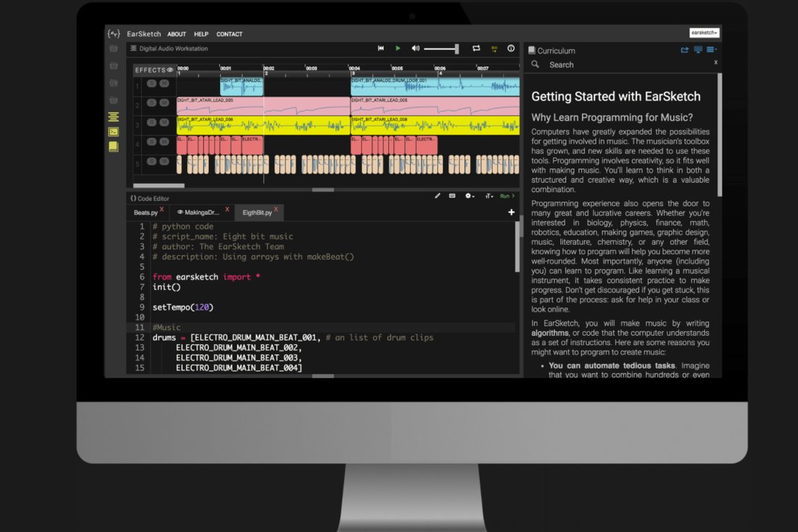Image resolution: width=798 pixels, height=532 pixels.
Task: Open the editor settings gear dropdown
Action: point(469,196)
